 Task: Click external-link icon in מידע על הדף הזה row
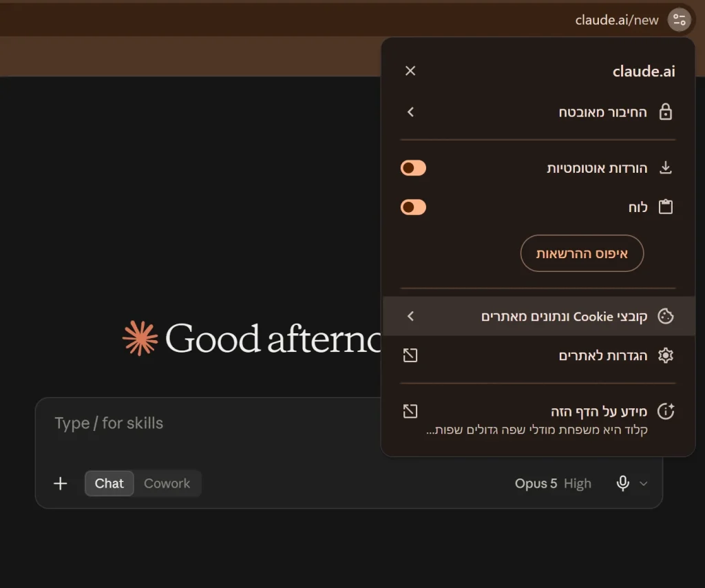point(410,411)
